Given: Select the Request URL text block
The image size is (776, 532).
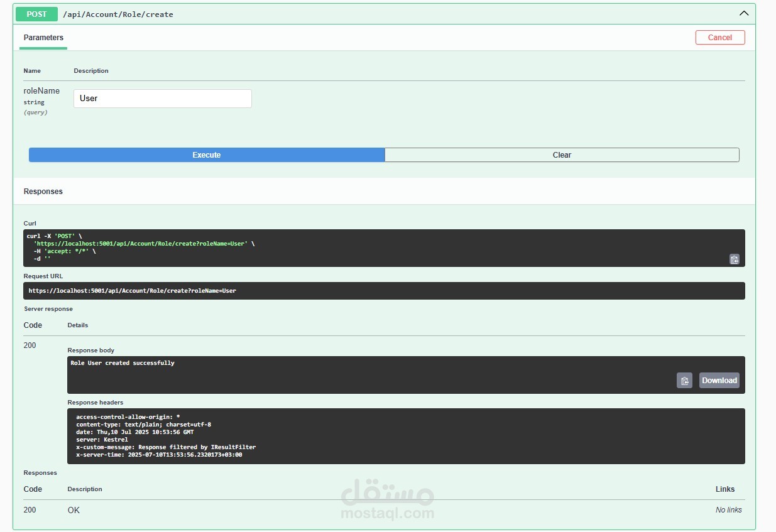Looking at the screenshot, I should tap(384, 291).
